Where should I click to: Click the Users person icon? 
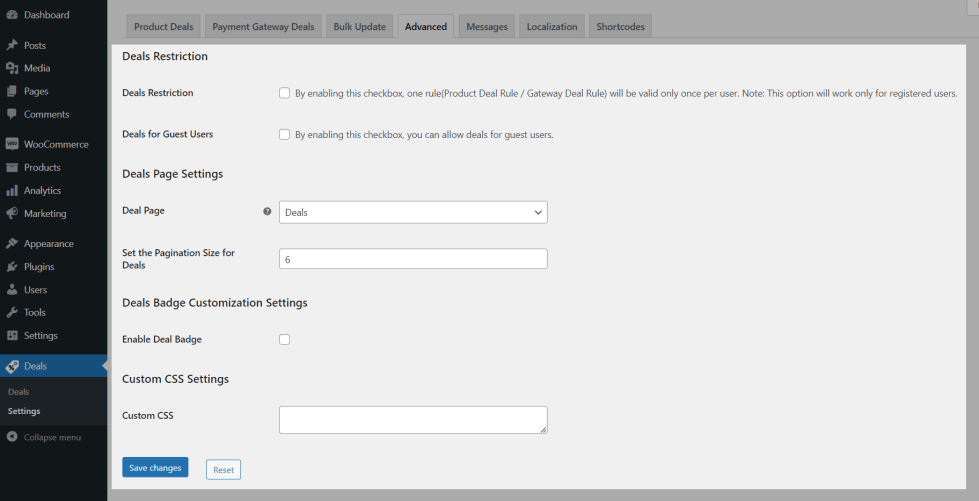pos(12,290)
